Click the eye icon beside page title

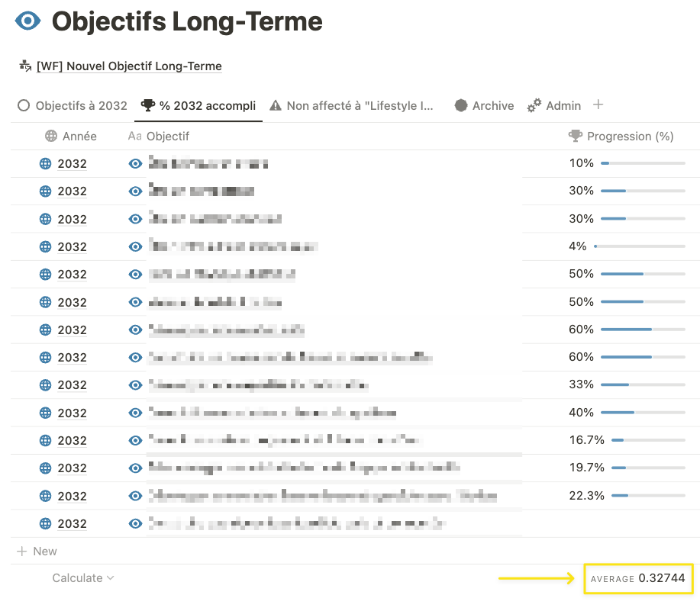tap(28, 21)
